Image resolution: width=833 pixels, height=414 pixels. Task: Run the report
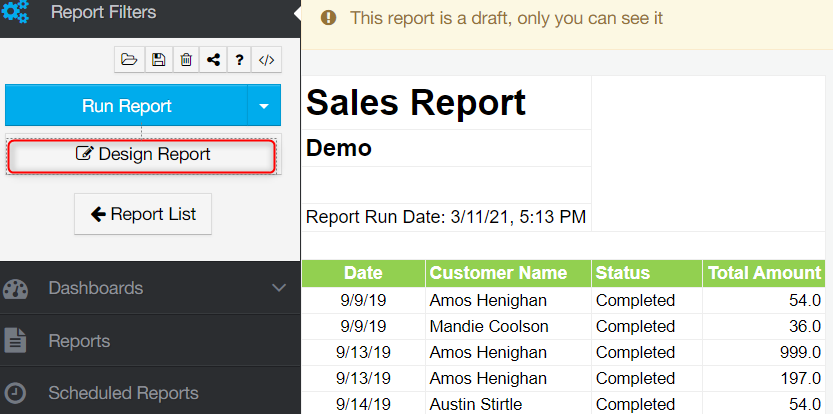126,105
